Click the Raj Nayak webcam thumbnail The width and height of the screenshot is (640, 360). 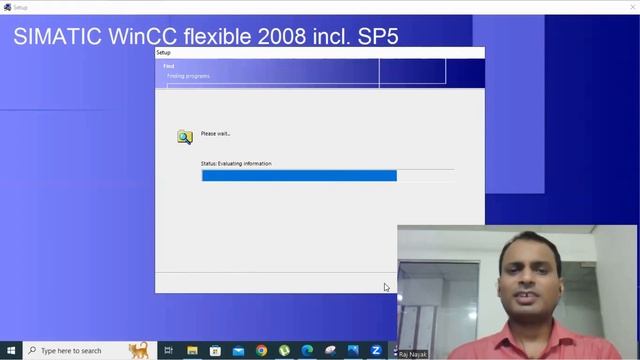pyautogui.click(x=517, y=292)
